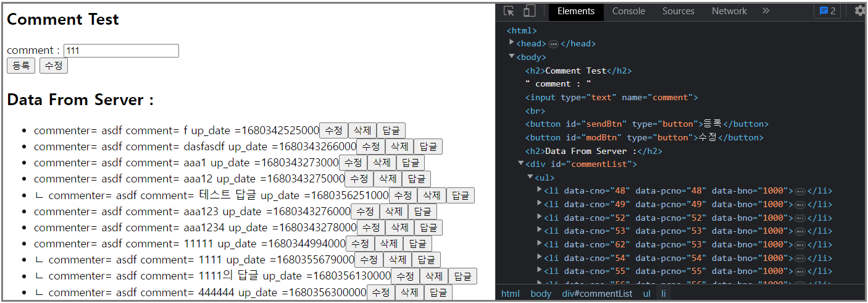868x303 pixels.
Task: Select the input name=comment DOM line
Action: tap(612, 97)
